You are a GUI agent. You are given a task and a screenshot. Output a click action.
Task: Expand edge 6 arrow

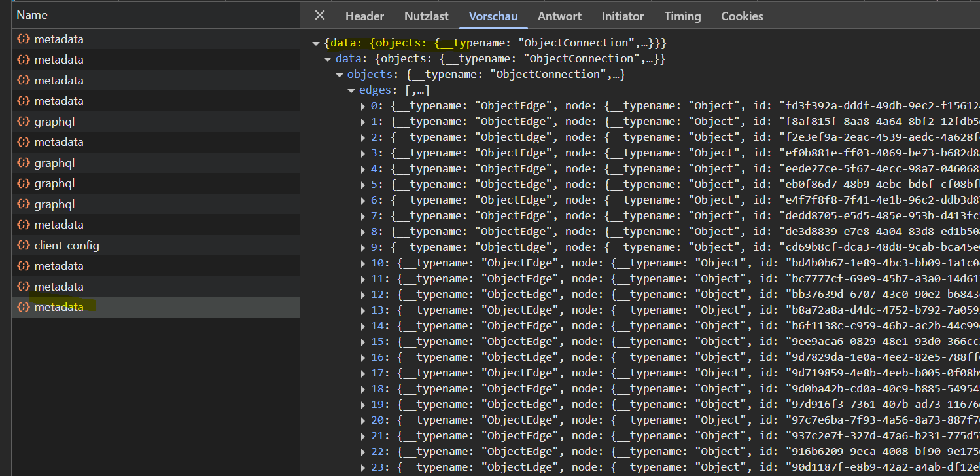click(363, 200)
